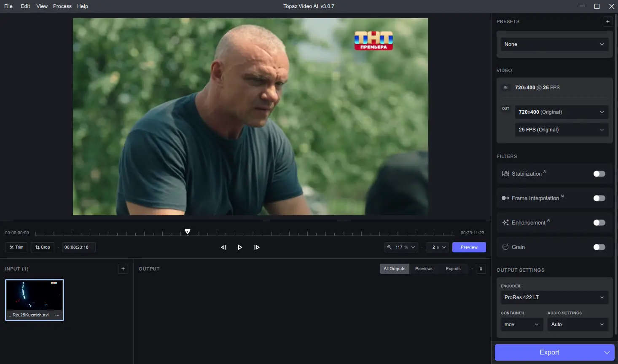618x364 pixels.
Task: Step back one frame
Action: pos(223,247)
